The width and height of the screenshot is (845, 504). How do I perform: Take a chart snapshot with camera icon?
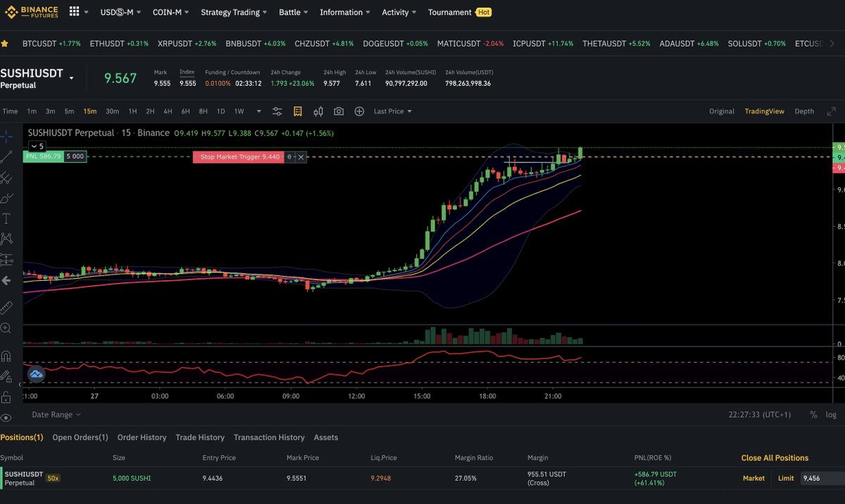click(339, 111)
